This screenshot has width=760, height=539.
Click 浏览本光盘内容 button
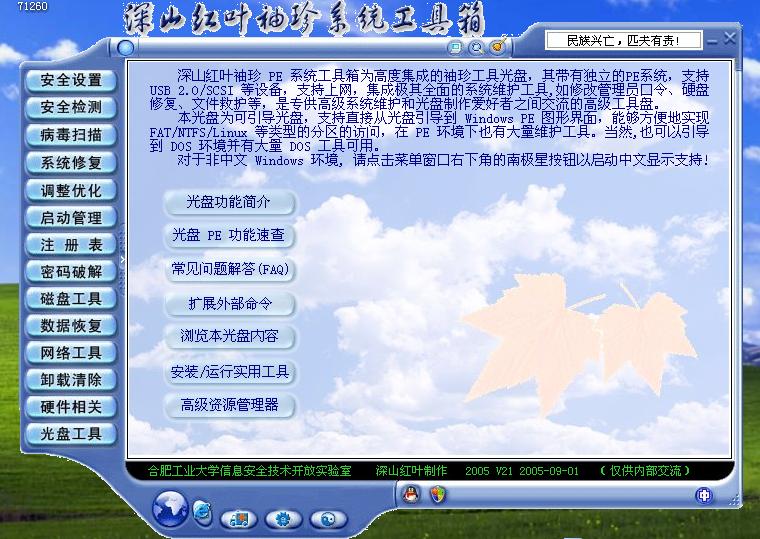click(x=229, y=337)
